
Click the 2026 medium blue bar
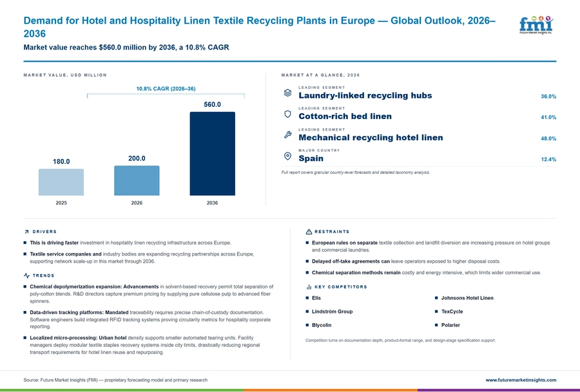[137, 181]
